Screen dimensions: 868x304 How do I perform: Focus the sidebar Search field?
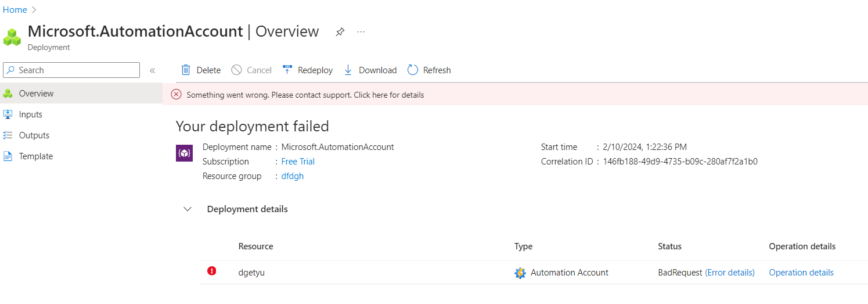click(71, 70)
